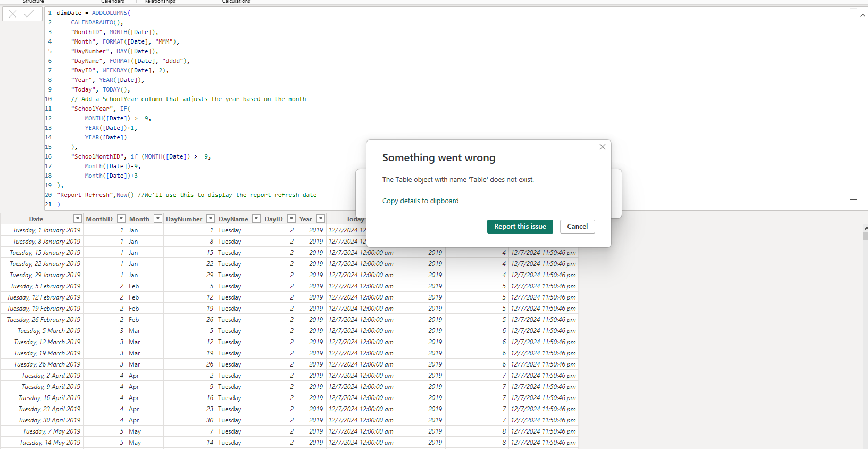Click the SchoolYear comment line in formula
The height and width of the screenshot is (449, 868).
click(x=188, y=99)
